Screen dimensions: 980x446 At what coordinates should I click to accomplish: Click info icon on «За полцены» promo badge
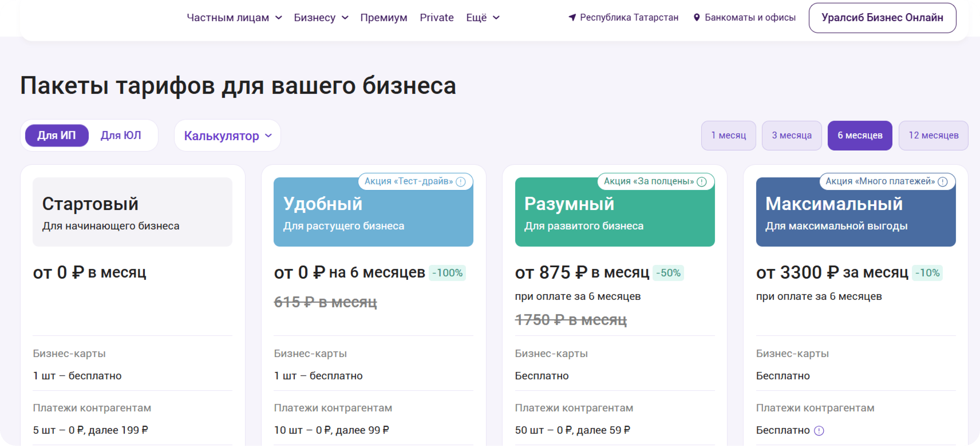pos(702,182)
